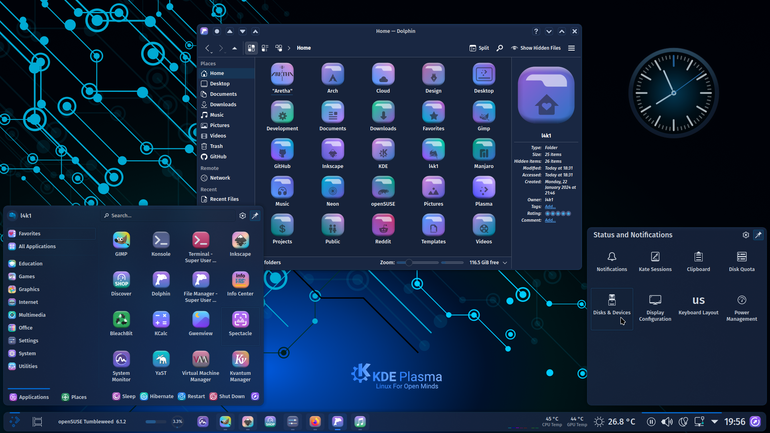Toggle Split view in Dolphin
770x433 pixels.
(x=479, y=48)
